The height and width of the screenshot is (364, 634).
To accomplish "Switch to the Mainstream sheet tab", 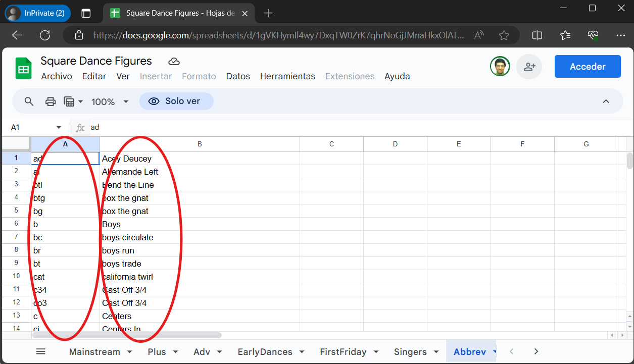I will 94,352.
